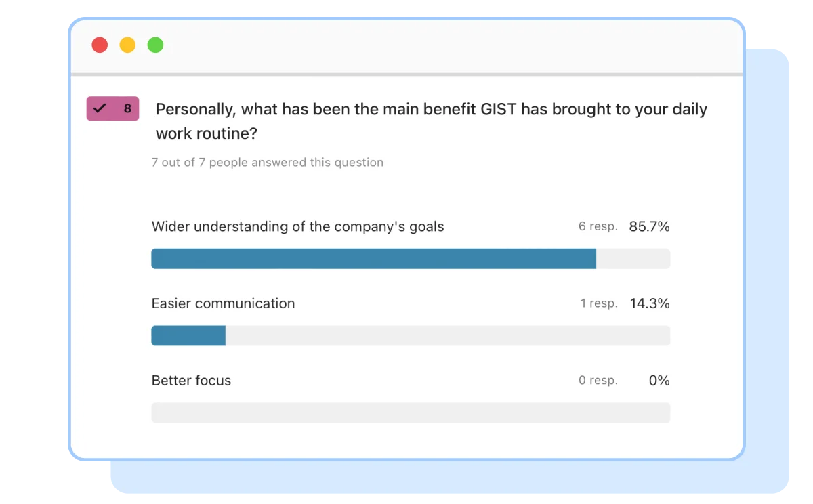Click the pink question number 8 badge
Image resolution: width=813 pixels, height=504 pixels.
[112, 108]
